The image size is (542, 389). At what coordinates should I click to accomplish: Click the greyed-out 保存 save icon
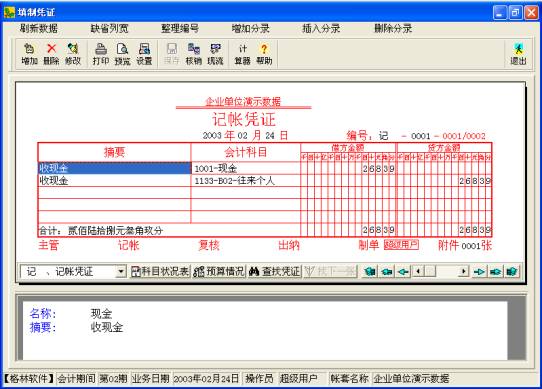click(172, 54)
